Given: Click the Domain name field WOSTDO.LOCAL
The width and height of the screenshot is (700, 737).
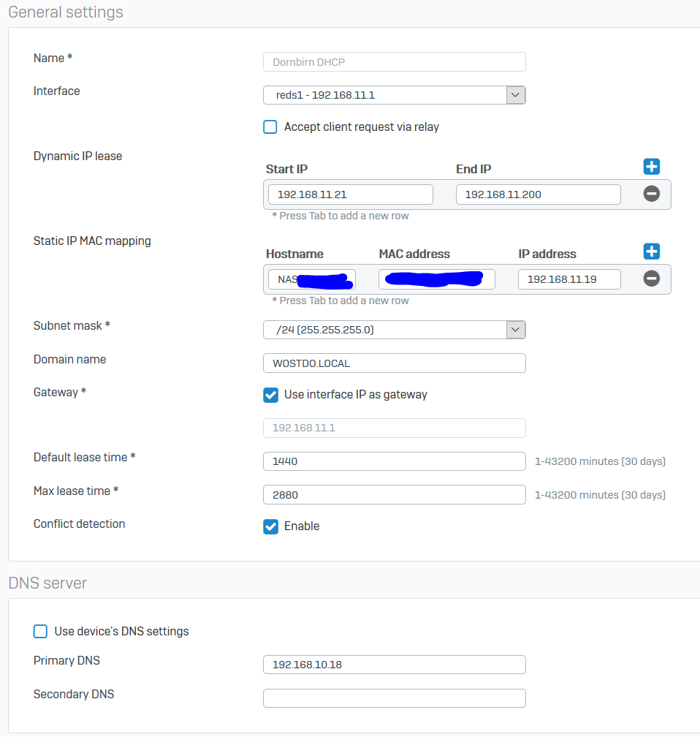Looking at the screenshot, I should [x=394, y=363].
